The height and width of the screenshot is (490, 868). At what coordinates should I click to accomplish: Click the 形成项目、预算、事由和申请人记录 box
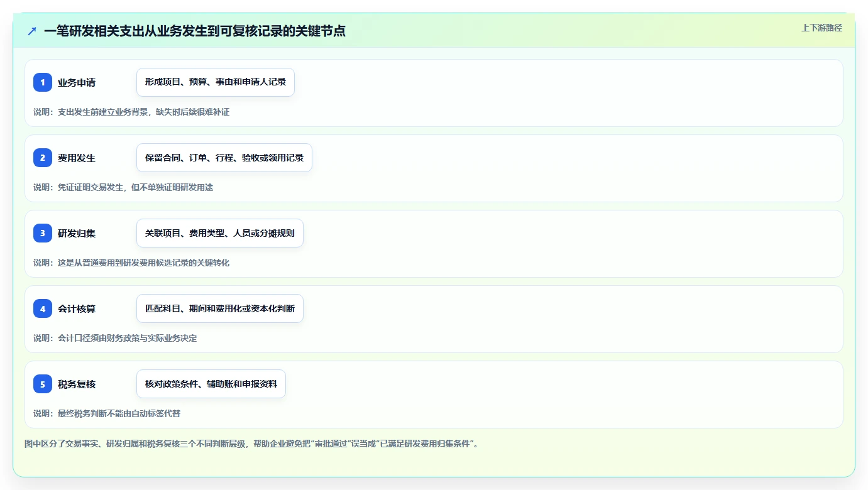point(216,82)
